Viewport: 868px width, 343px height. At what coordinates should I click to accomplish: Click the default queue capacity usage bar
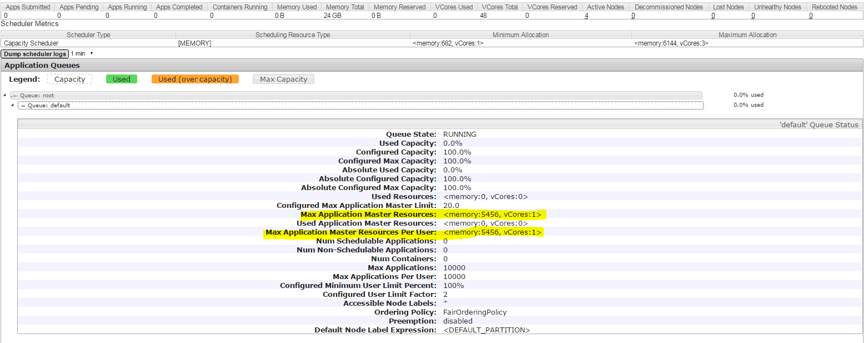(361, 105)
